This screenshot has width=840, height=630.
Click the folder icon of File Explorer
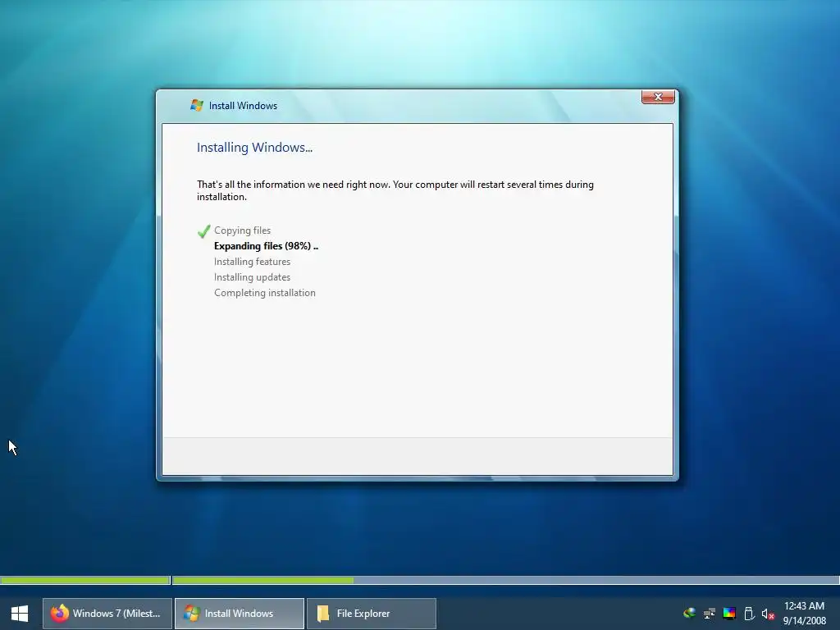[323, 614]
